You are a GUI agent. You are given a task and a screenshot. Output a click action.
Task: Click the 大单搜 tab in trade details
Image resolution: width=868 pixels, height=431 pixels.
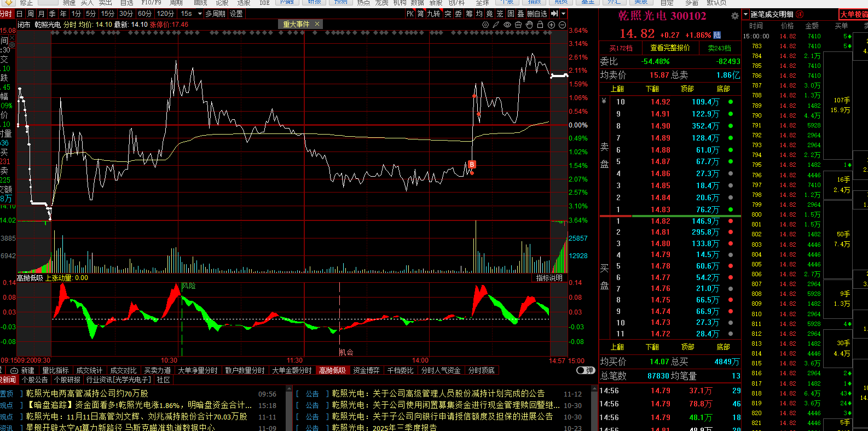pyautogui.click(x=854, y=14)
